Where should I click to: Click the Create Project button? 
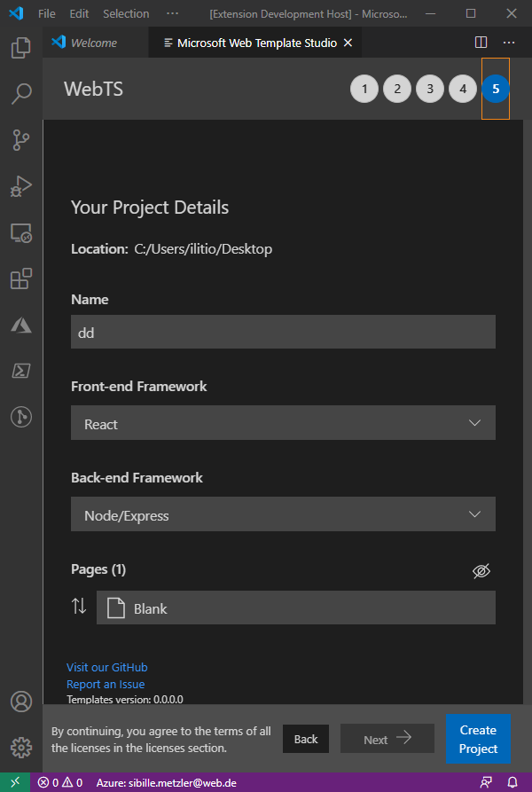(478, 738)
